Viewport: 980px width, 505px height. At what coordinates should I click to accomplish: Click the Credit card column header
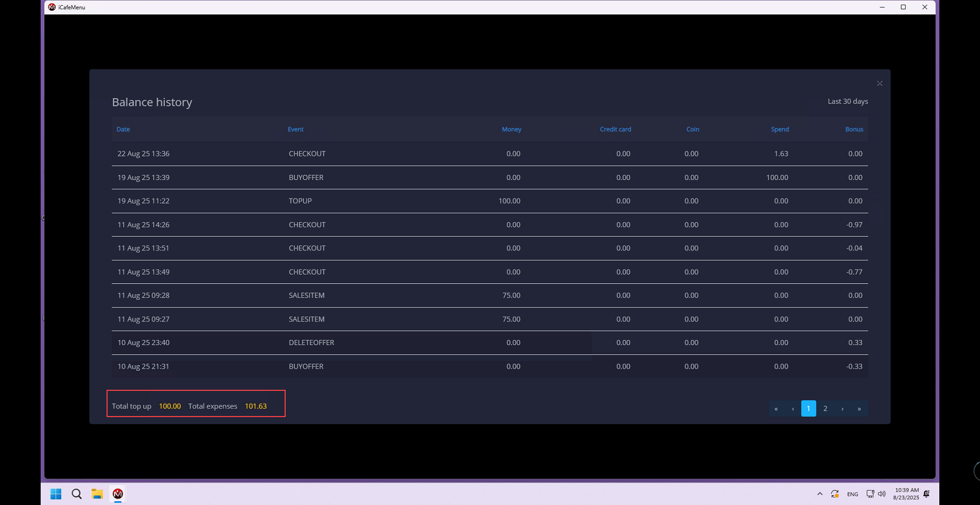(615, 129)
